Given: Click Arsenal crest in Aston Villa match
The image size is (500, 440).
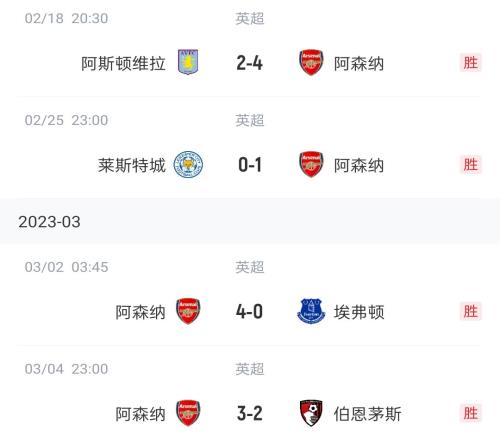Looking at the screenshot, I should (311, 62).
